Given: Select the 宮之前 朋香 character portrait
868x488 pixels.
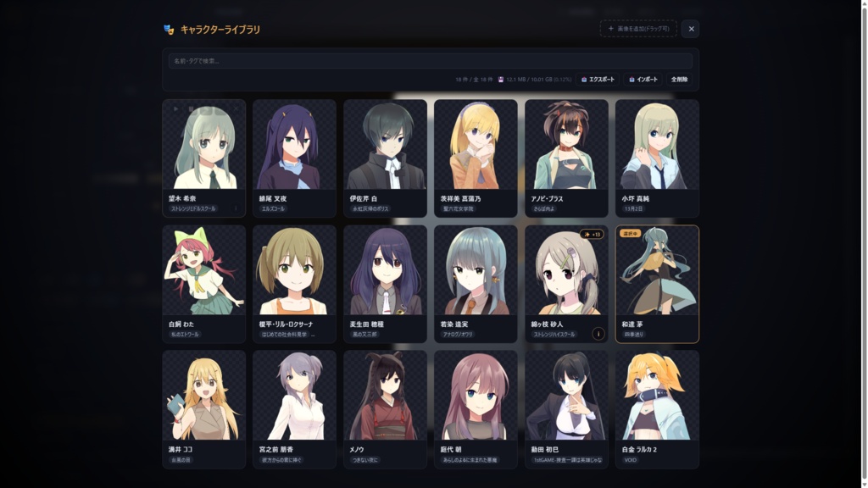Looking at the screenshot, I should (294, 396).
